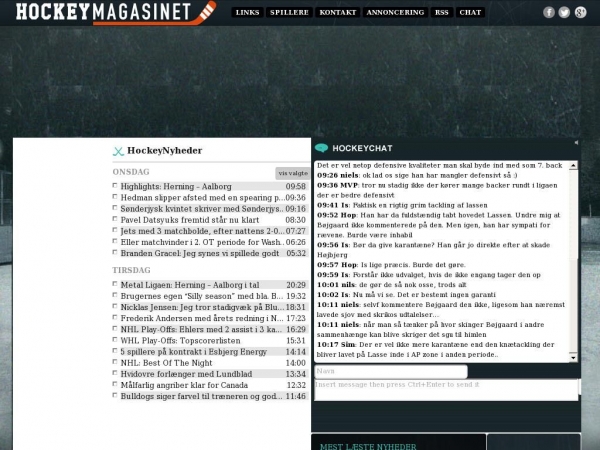Open 'NHL Play-Offs: Ehlers med 2 assist' article
The width and height of the screenshot is (600, 450).
(202, 329)
